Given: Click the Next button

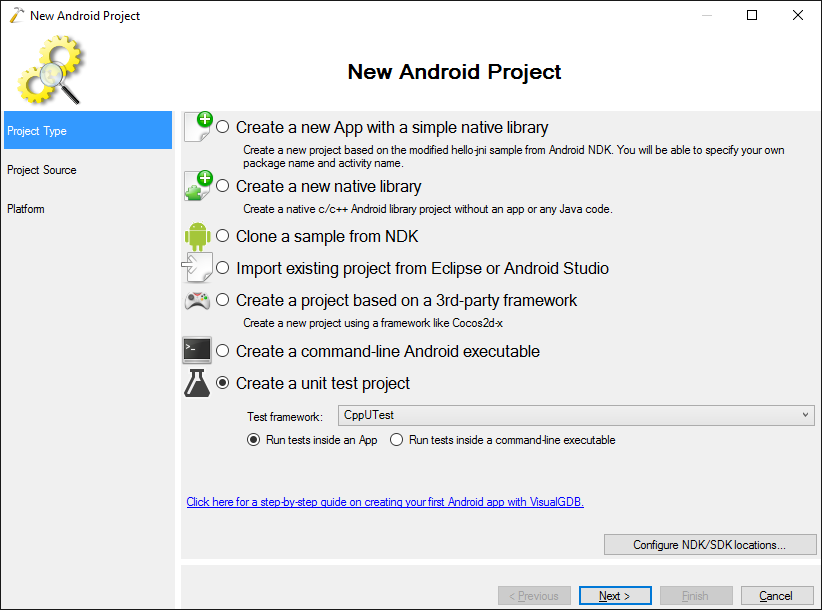Looking at the screenshot, I should tap(615, 596).
